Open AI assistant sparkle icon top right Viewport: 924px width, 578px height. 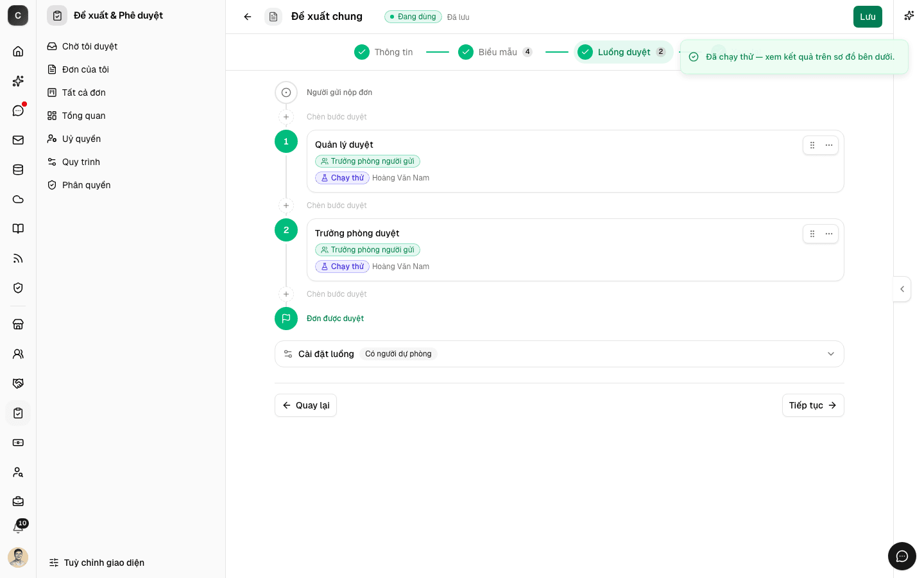pos(909,15)
